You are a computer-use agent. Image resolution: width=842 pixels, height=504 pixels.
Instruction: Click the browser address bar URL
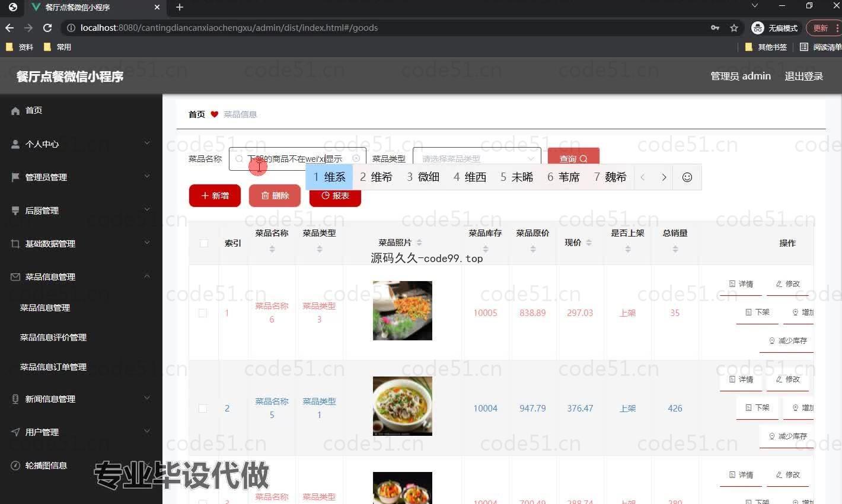[229, 28]
